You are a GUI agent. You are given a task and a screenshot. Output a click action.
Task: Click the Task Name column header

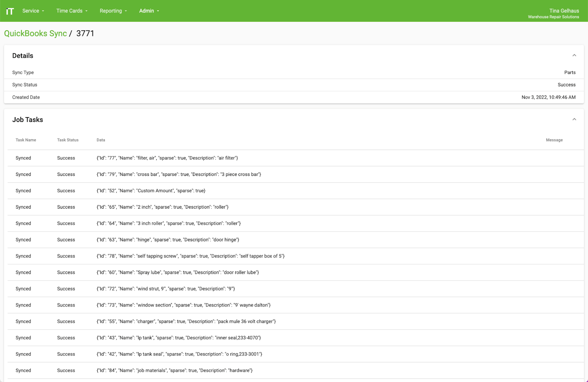26,140
